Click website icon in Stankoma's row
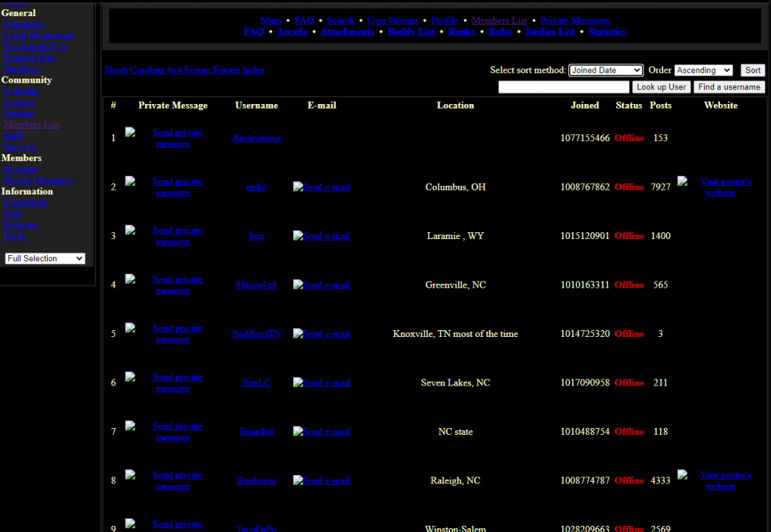Viewport: 771px width, 532px height. [682, 475]
